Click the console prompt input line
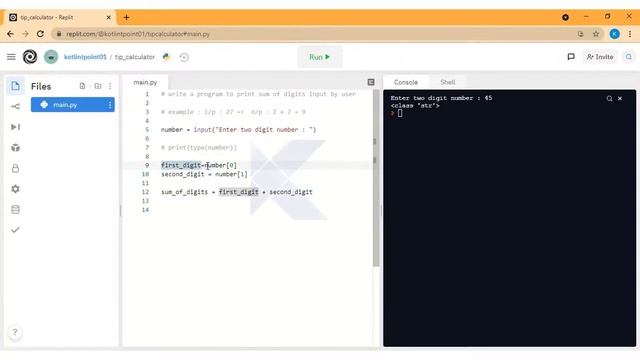 (400, 113)
